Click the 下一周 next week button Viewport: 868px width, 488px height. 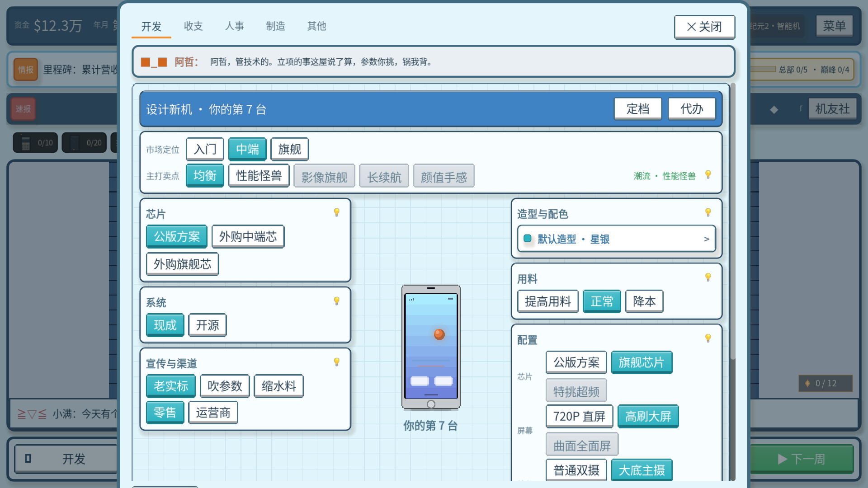point(802,459)
